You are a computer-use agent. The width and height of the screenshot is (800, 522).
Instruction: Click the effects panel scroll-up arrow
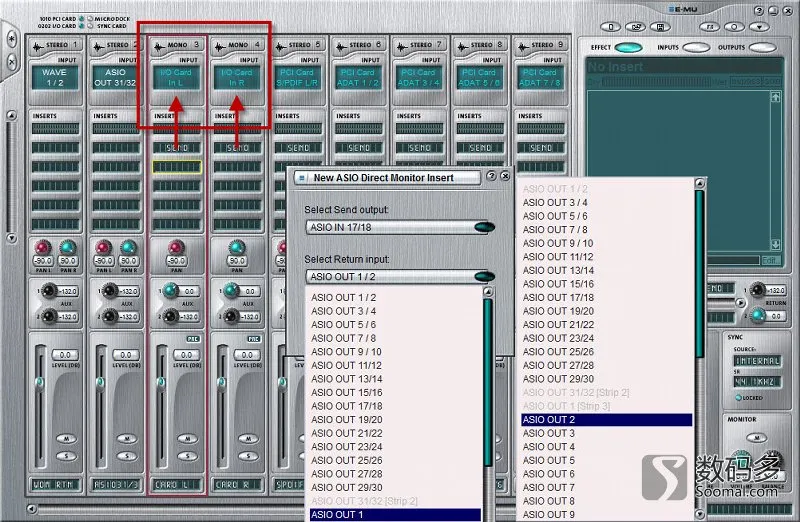[x=775, y=96]
